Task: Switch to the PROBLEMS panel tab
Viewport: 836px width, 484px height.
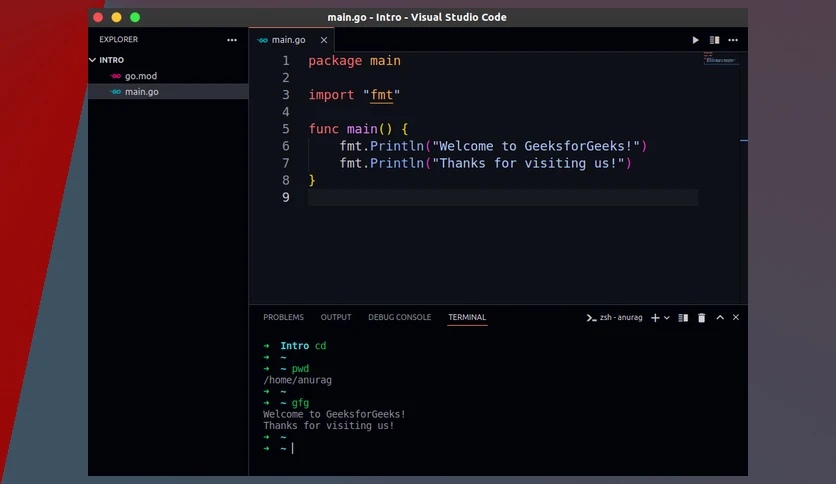Action: pyautogui.click(x=283, y=317)
